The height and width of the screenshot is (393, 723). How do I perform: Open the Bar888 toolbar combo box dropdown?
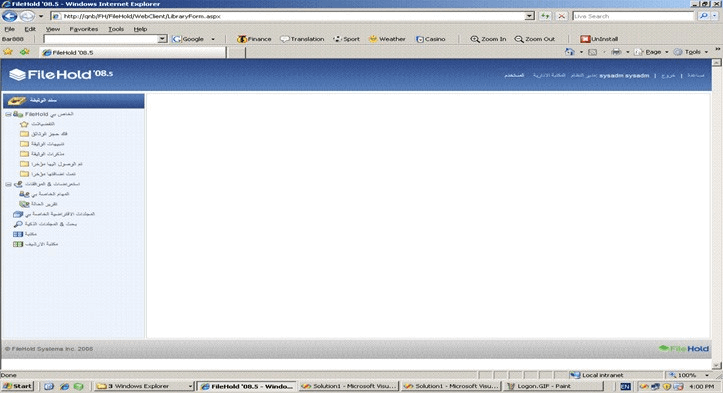162,39
